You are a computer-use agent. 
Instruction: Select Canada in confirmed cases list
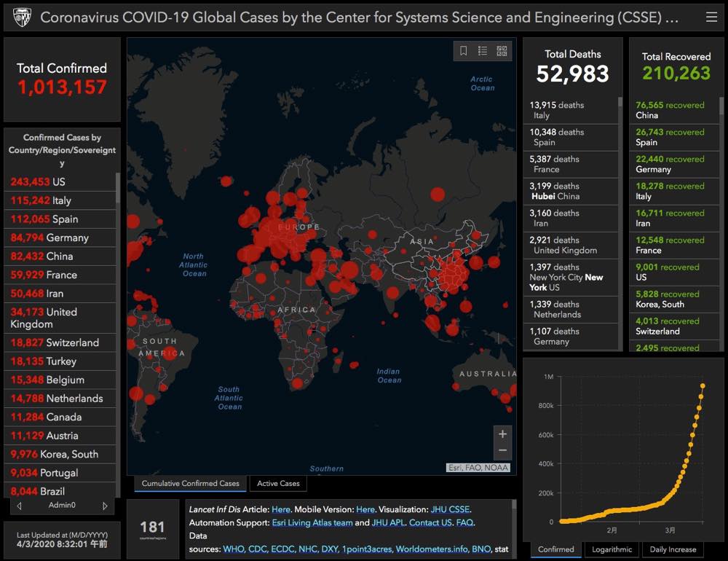[x=60, y=417]
